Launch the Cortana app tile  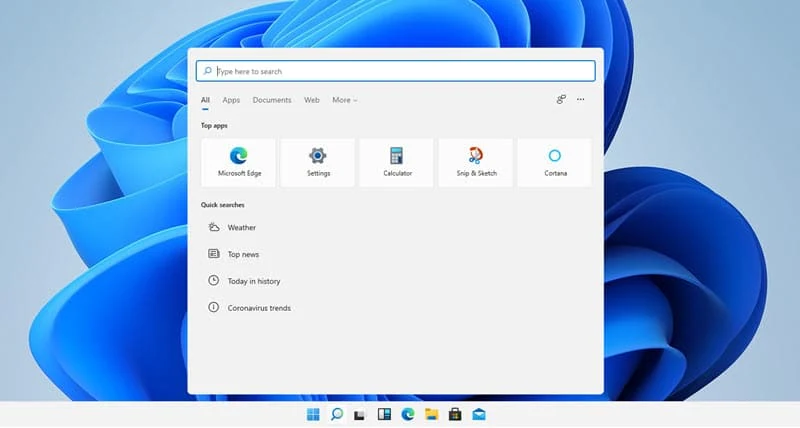pyautogui.click(x=555, y=162)
